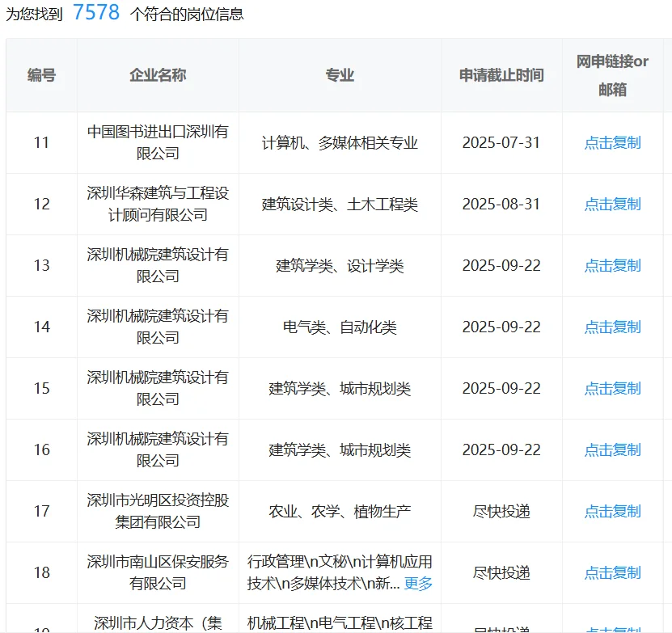The image size is (672, 633).
Task: Click the 专业 column header
Action: click(x=340, y=75)
